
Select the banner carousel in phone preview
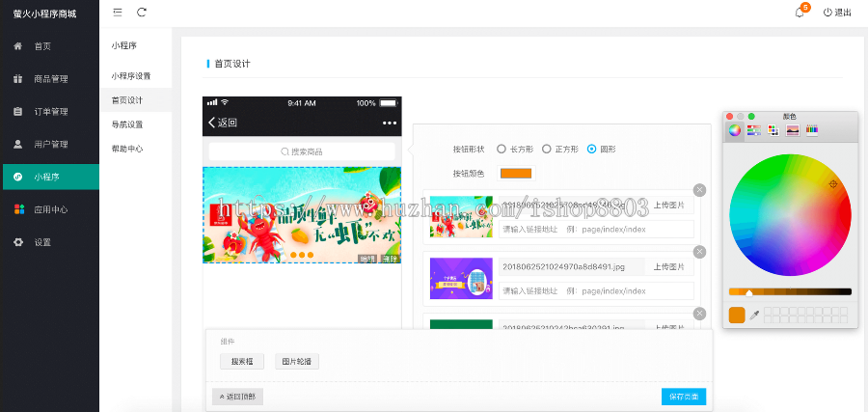(302, 215)
